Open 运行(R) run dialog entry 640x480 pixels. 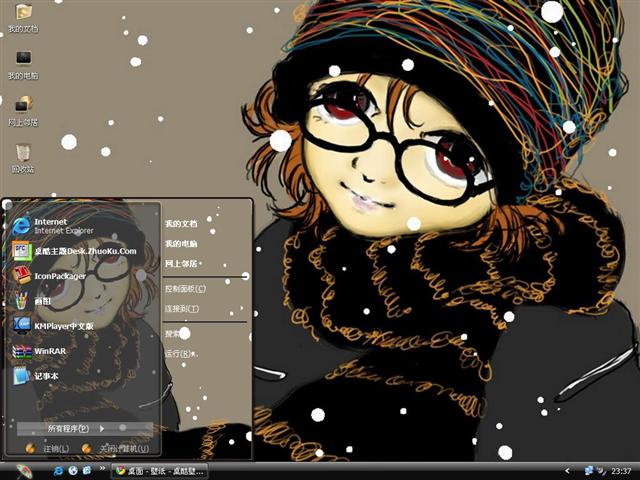(x=180, y=353)
